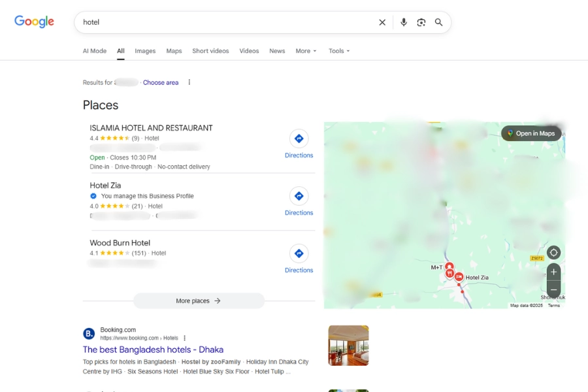The width and height of the screenshot is (588, 392).
Task: Click the Booking.com hotel room thumbnail
Action: point(348,345)
